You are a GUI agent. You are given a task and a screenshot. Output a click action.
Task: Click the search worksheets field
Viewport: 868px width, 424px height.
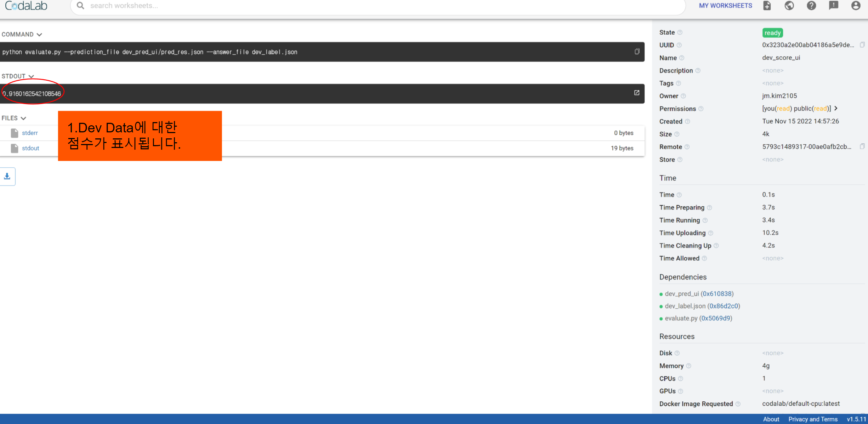[142, 6]
